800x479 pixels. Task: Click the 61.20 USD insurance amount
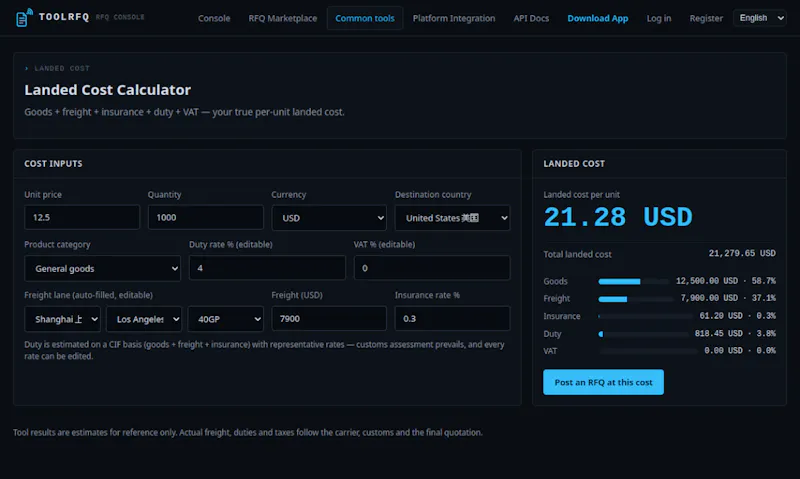[721, 316]
